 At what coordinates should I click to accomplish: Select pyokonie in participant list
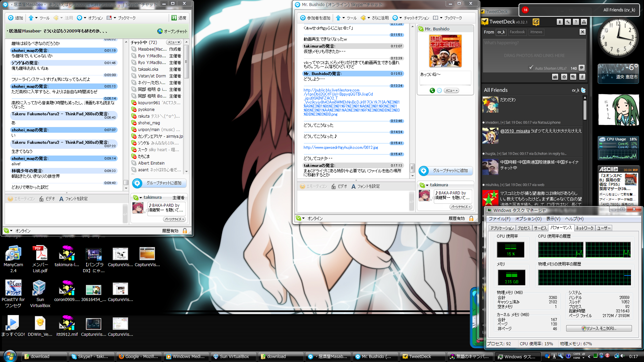pyautogui.click(x=146, y=110)
